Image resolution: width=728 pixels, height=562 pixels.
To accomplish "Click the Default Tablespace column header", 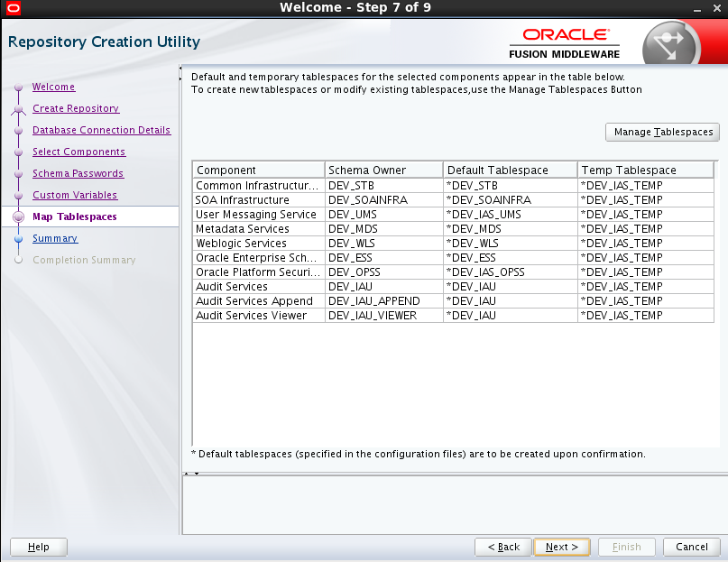I will [511, 170].
